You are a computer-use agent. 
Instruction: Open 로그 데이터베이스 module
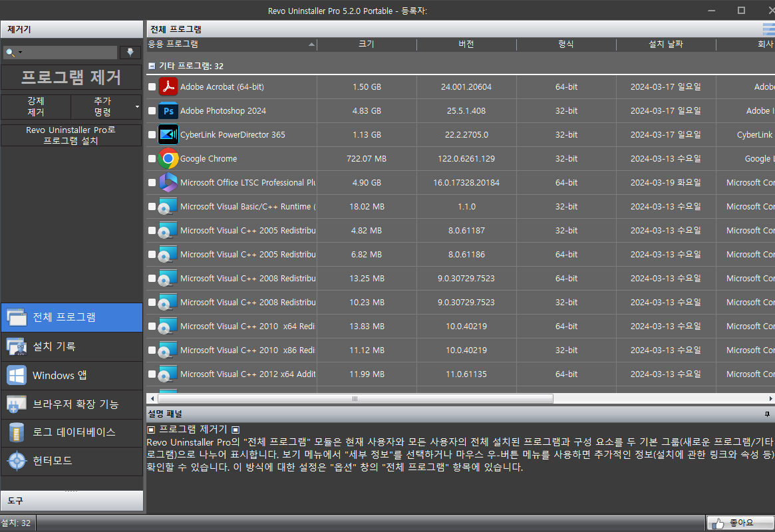click(72, 432)
